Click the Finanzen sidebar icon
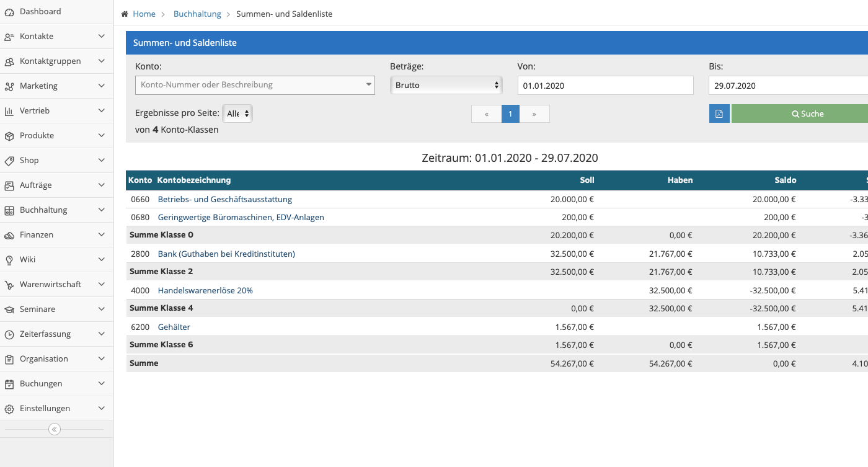Viewport: 868px width, 467px height. (x=9, y=235)
